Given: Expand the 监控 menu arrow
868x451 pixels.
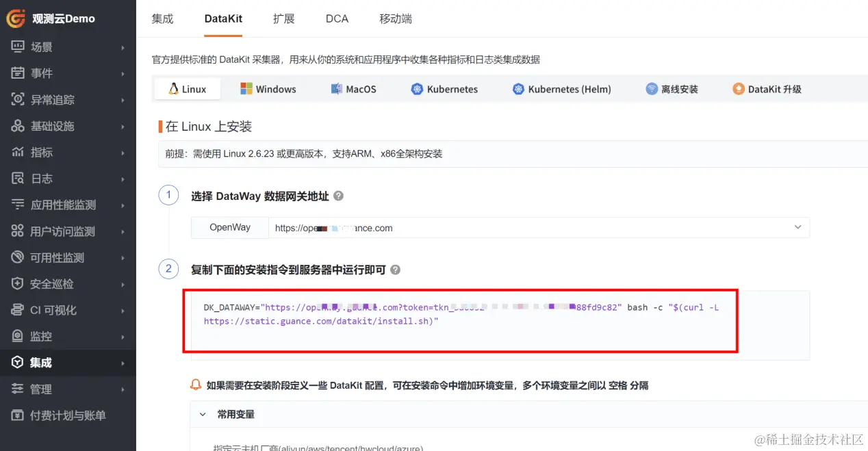Looking at the screenshot, I should [123, 336].
